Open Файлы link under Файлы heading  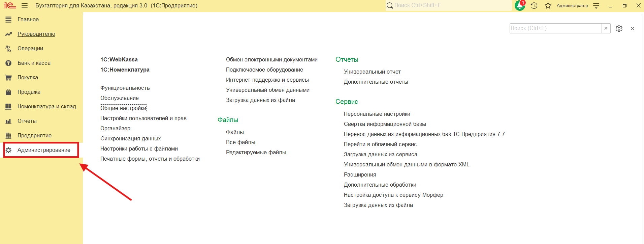pos(235,132)
